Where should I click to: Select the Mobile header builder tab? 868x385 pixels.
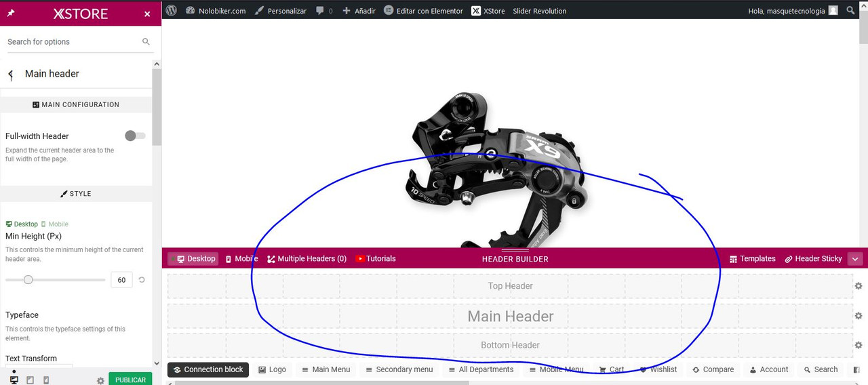[x=241, y=258]
